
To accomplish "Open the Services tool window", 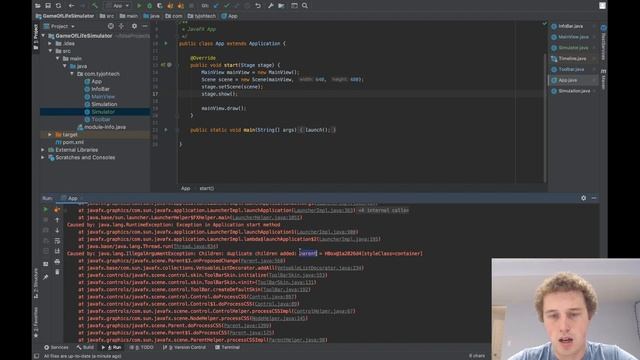I will pyautogui.click(x=56, y=347).
